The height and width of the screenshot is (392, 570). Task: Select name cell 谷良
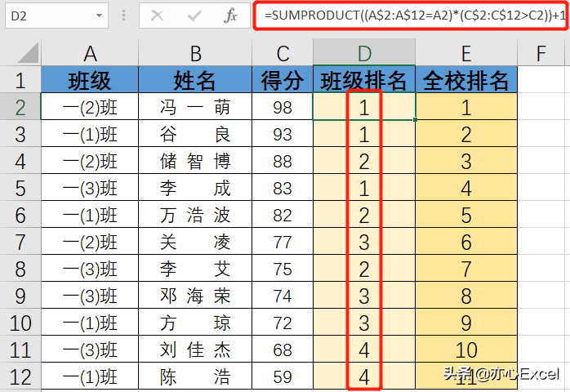195,133
